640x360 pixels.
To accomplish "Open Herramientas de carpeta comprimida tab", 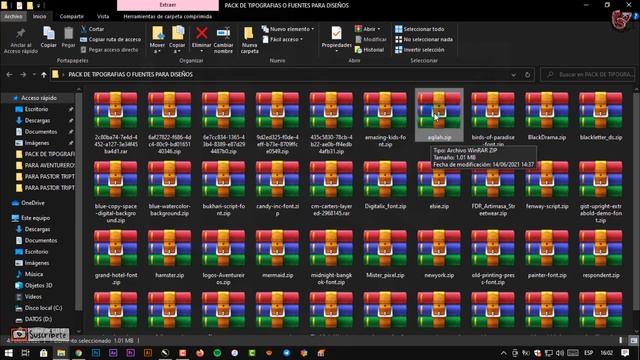I will 167,16.
